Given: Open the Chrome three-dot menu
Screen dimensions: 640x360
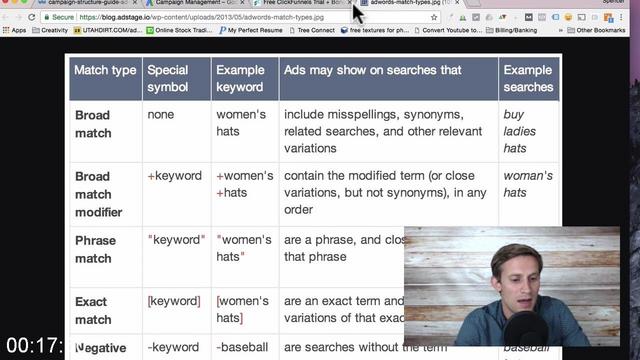Looking at the screenshot, I should tap(621, 17).
